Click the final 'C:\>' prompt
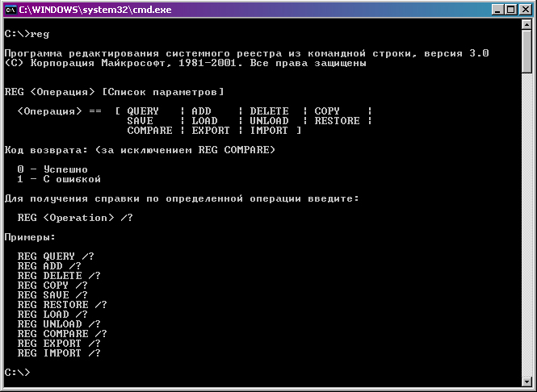 [x=18, y=372]
